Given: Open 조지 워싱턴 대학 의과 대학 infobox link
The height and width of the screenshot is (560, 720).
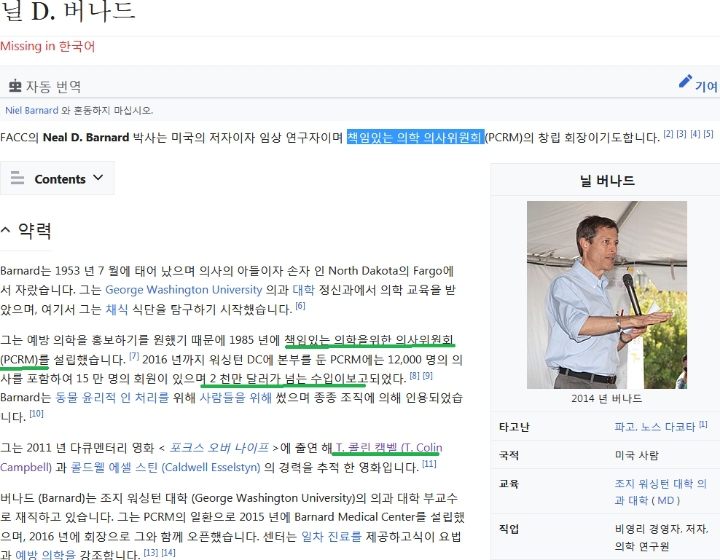Looking at the screenshot, I should 660,492.
